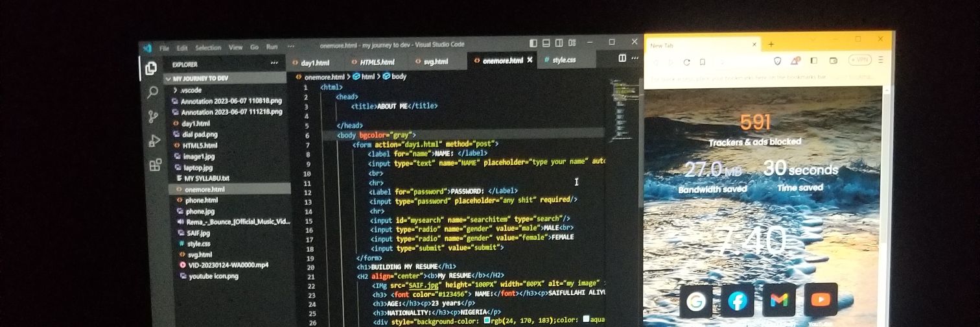Screen dimensions: 980x327
Task: Click the aqua color swatch
Action: (x=587, y=319)
